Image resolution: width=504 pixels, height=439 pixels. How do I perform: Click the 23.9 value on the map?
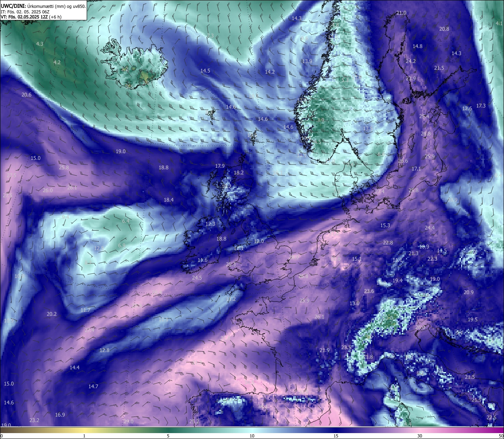pyautogui.click(x=411, y=78)
